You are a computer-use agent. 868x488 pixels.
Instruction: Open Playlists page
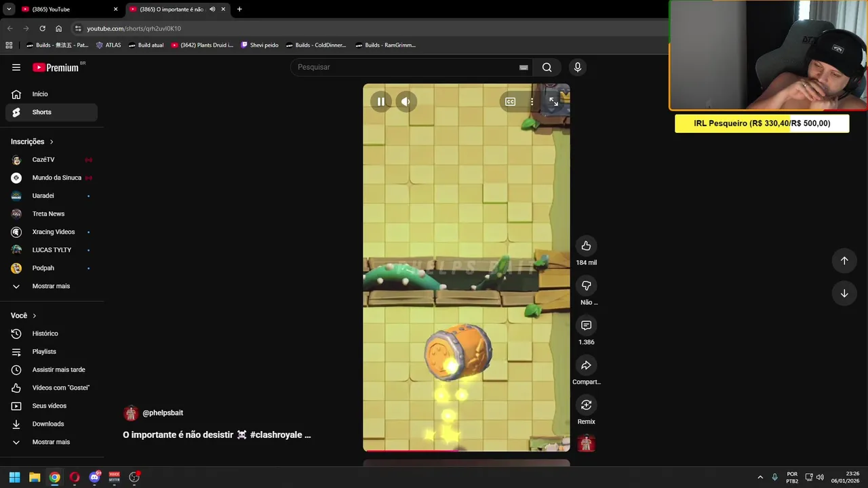click(52, 352)
